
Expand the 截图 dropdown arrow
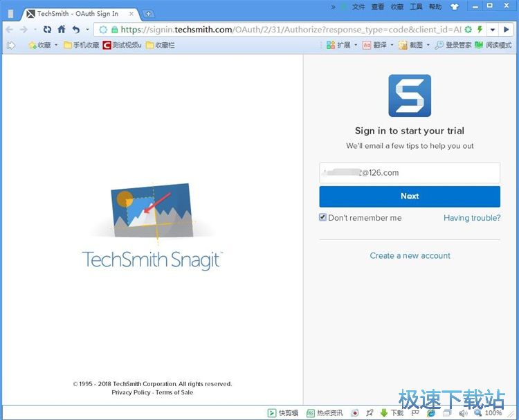(428, 45)
